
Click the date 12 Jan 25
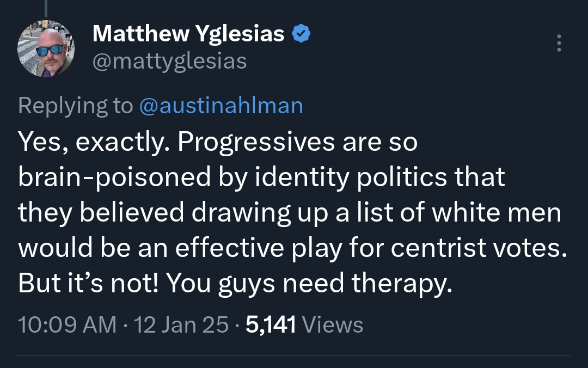[x=181, y=324]
